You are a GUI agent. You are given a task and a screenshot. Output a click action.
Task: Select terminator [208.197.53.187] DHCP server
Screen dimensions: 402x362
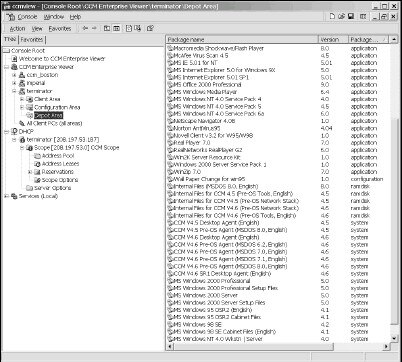(x=63, y=140)
